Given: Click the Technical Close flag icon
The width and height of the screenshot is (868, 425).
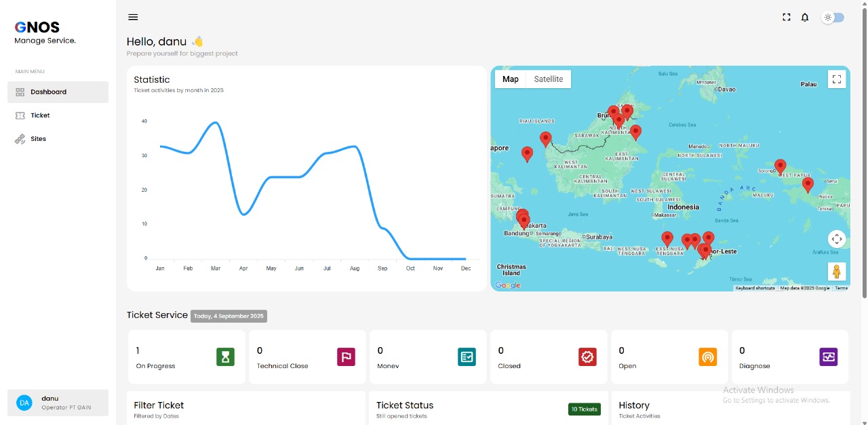Looking at the screenshot, I should [x=346, y=357].
